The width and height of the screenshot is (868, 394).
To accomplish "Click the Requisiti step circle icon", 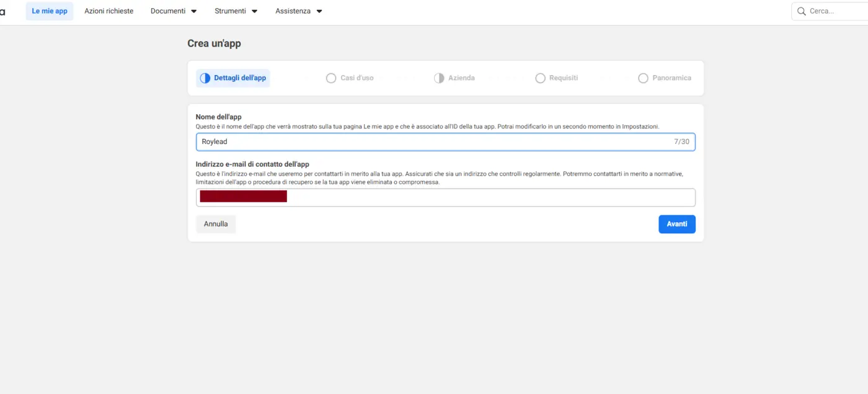I will pyautogui.click(x=540, y=78).
